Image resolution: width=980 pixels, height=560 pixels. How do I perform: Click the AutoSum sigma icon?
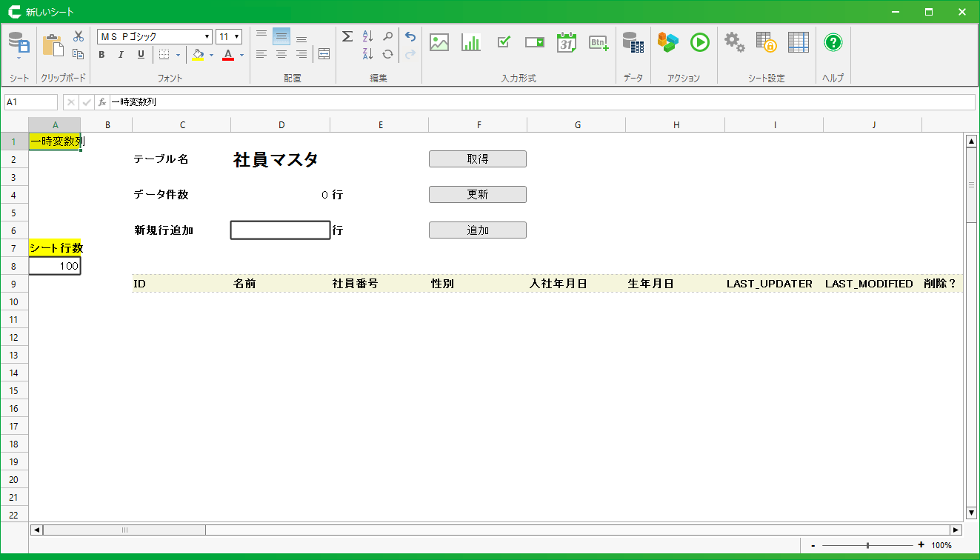[x=347, y=36]
